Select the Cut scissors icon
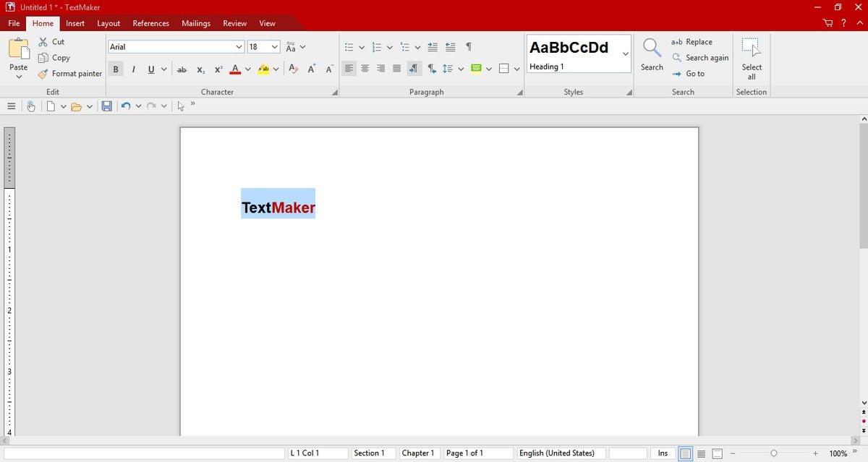This screenshot has height=462, width=868. coord(43,42)
